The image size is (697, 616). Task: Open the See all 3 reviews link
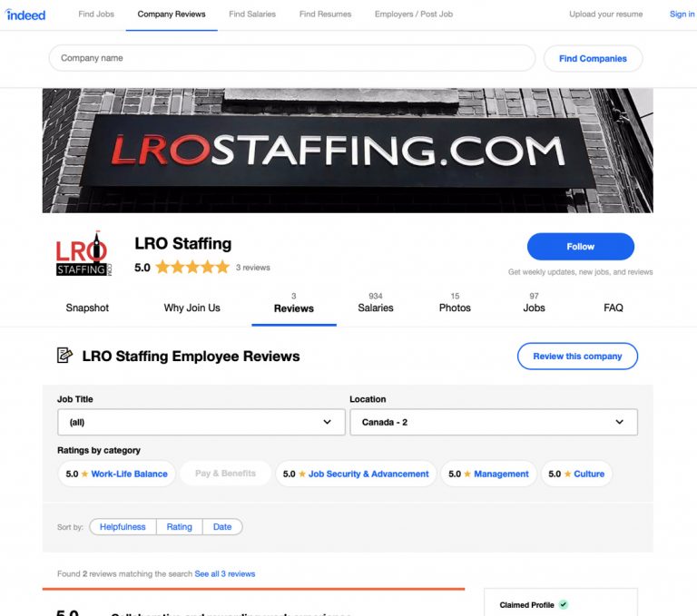225,573
